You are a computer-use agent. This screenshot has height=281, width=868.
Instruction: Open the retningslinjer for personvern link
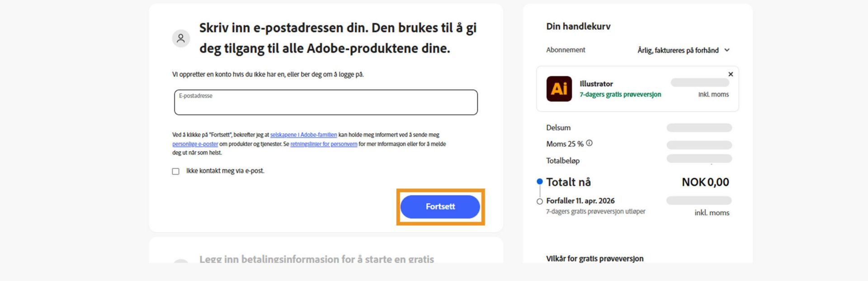pos(324,144)
